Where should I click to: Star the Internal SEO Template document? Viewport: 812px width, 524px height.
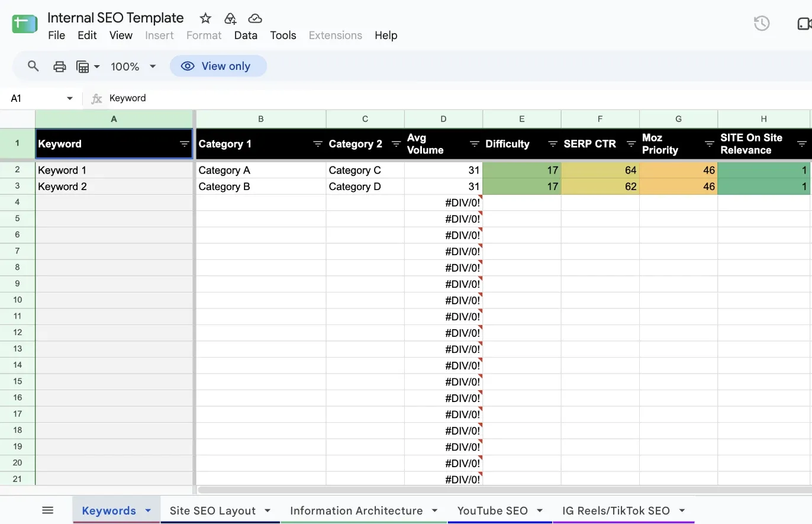click(205, 18)
